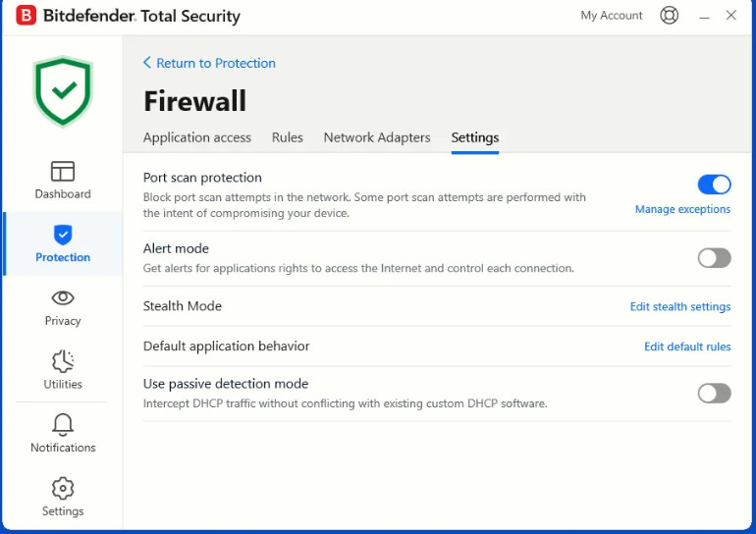The height and width of the screenshot is (534, 756).
Task: Turn off Port scan protection toggle
Action: (714, 185)
